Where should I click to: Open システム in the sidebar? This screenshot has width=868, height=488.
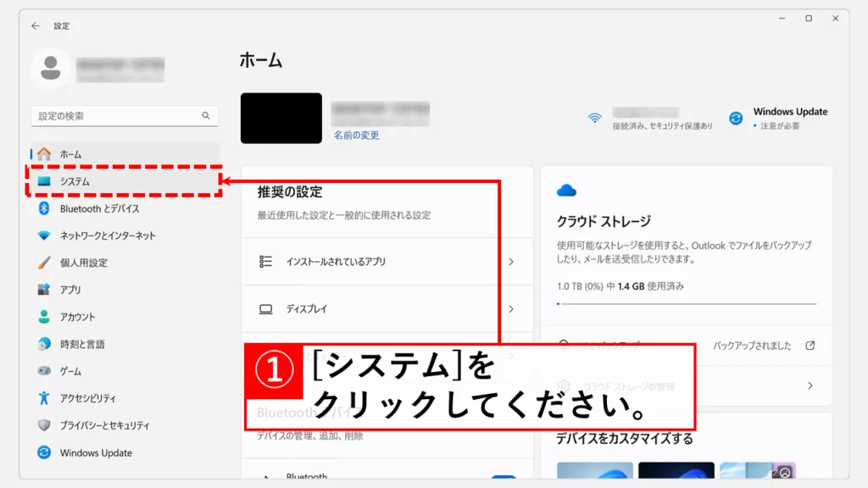(x=125, y=181)
